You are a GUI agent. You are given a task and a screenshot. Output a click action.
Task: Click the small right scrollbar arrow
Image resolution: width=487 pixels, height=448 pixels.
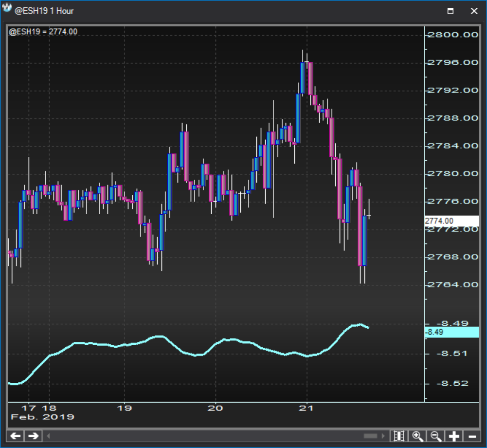(383, 436)
